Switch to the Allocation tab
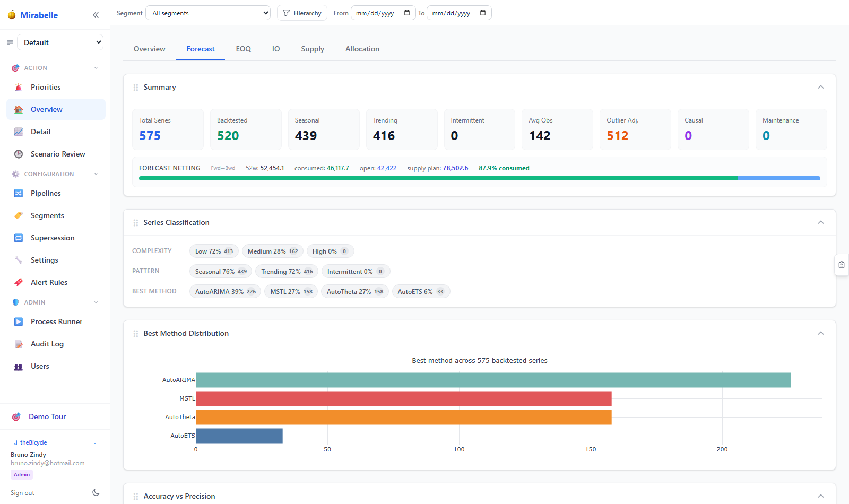The image size is (849, 504). (x=362, y=49)
